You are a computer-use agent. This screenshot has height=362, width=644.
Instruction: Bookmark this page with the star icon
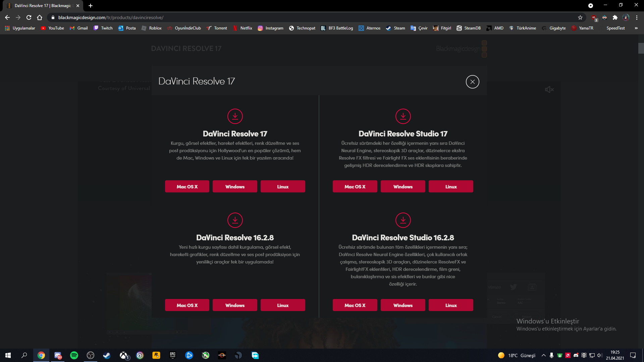click(580, 17)
